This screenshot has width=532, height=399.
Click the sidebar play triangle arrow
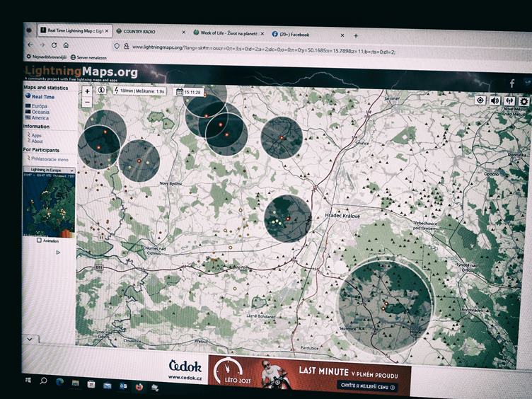point(58,252)
